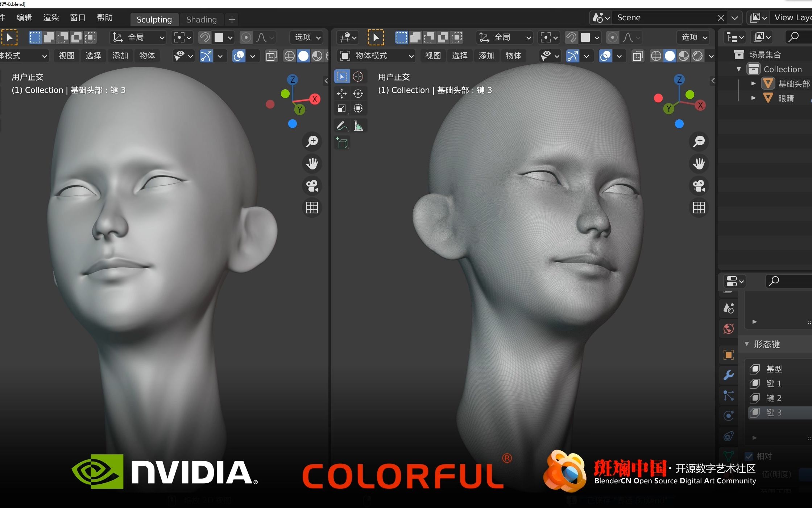Viewport: 812px width, 508px height.
Task: Click zoom magnifier in right viewport
Action: coord(699,141)
